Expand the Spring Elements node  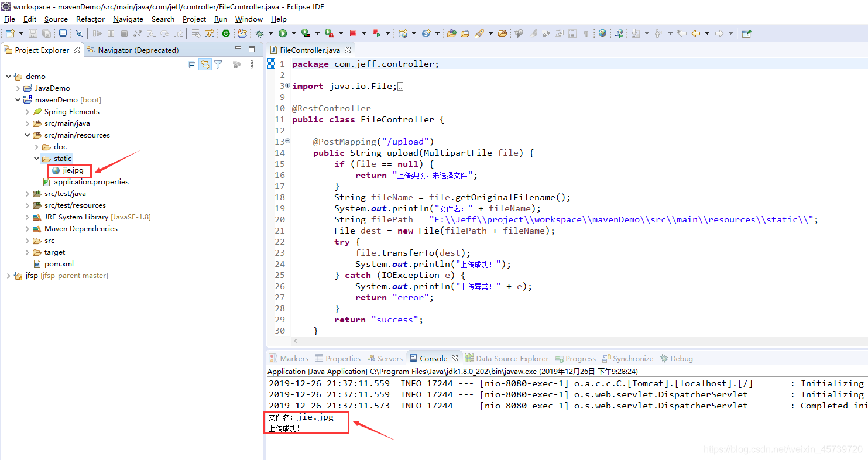click(28, 112)
